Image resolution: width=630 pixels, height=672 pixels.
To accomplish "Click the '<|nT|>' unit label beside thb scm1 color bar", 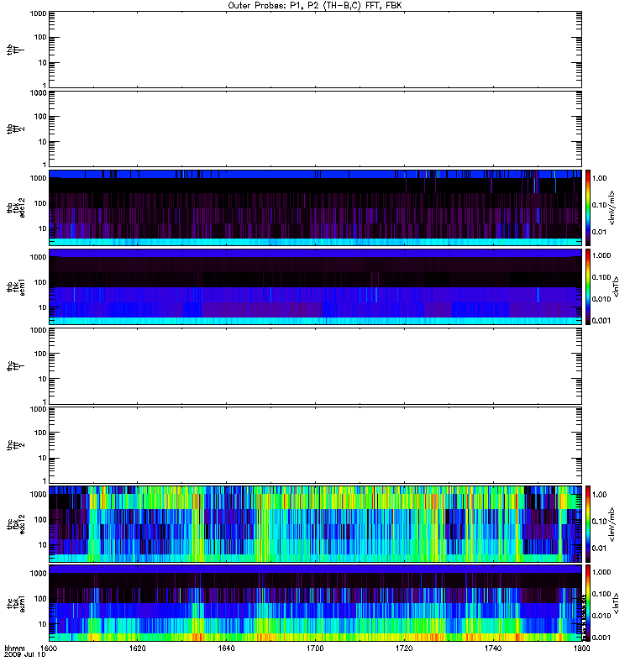I will (617, 286).
